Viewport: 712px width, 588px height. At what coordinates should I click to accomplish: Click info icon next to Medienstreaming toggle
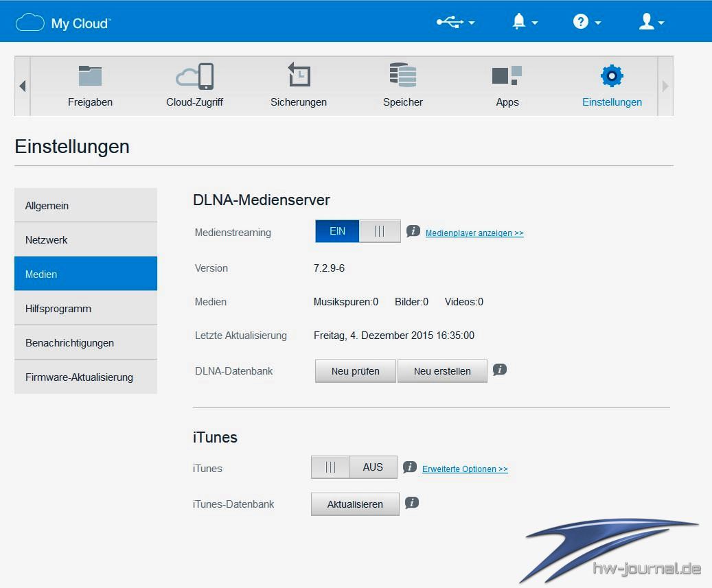click(413, 231)
